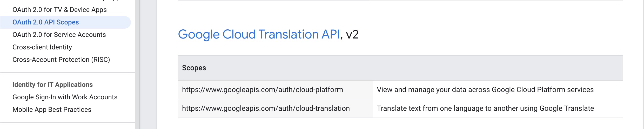Open Google Sign-In with Work Accounts
The width and height of the screenshot is (644, 129).
click(65, 97)
